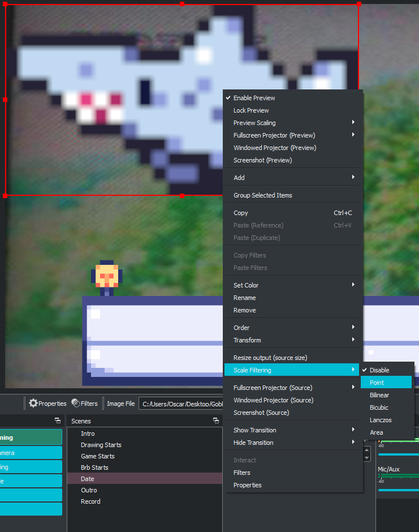Viewport: 419px width, 532px height.
Task: Expand Fullscreen Projector (Source) submenu
Action: pos(292,388)
